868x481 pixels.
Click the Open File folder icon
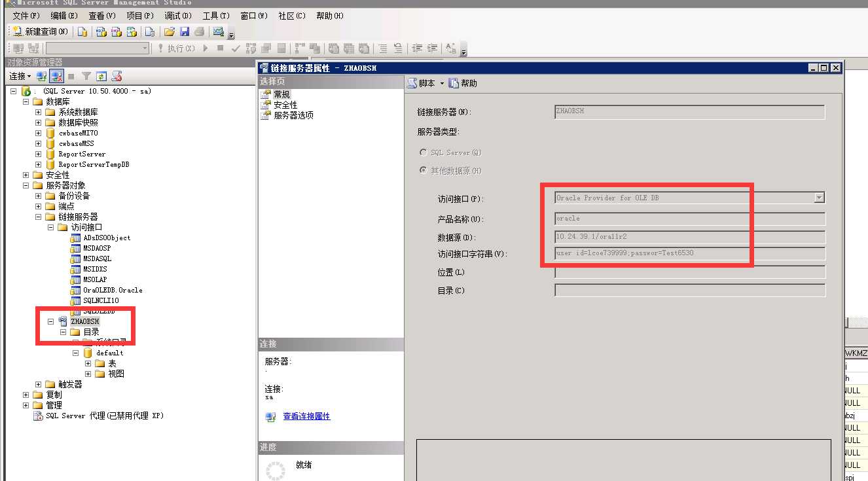pos(170,31)
